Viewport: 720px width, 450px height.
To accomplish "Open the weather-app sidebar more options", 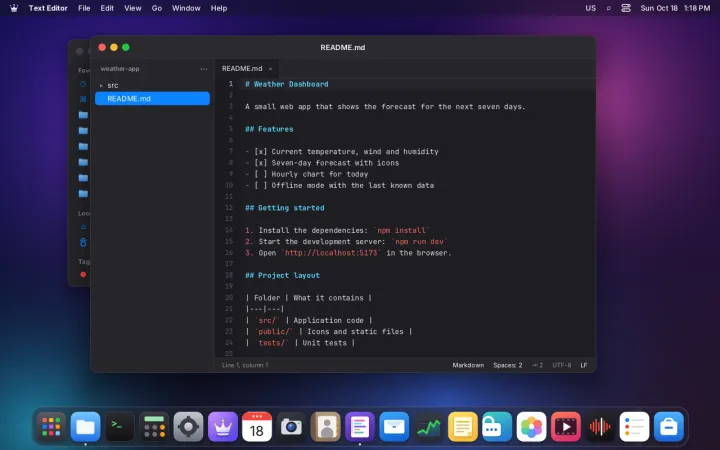I will (204, 69).
